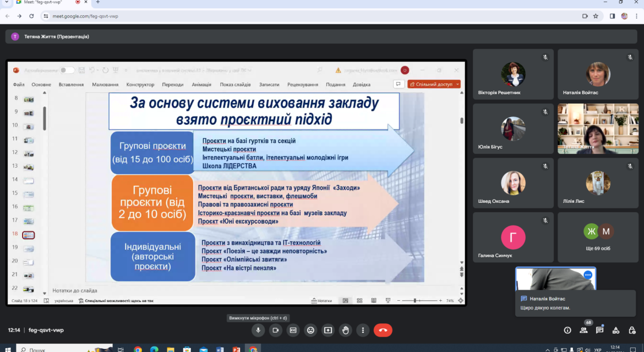Screen dimensions: 644x352
Task: Click the present screen icon
Action: (x=328, y=330)
